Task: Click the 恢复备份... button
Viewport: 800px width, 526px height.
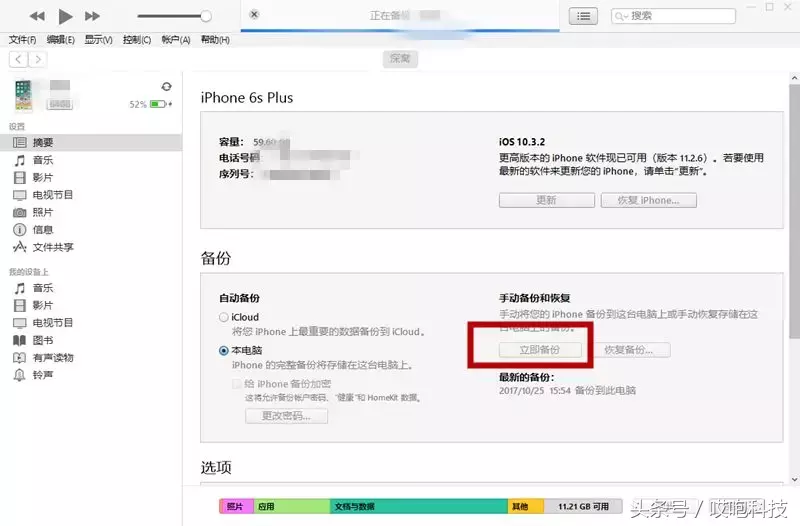Action: click(629, 349)
